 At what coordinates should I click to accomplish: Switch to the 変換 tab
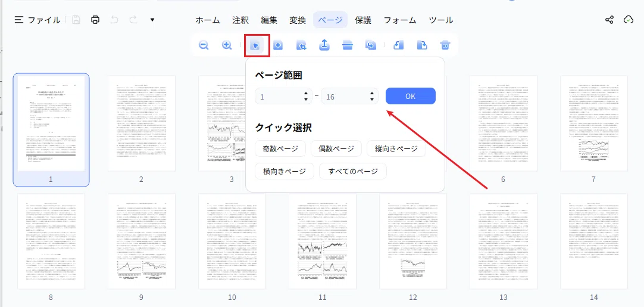tap(298, 20)
